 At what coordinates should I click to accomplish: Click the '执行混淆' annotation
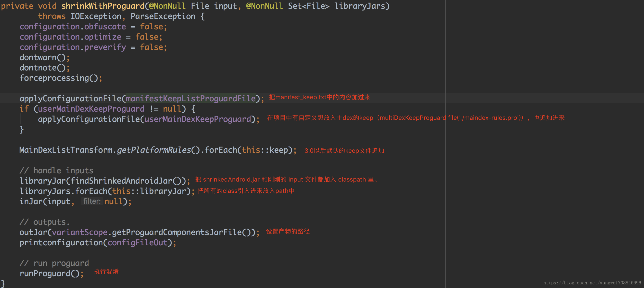[x=106, y=272]
